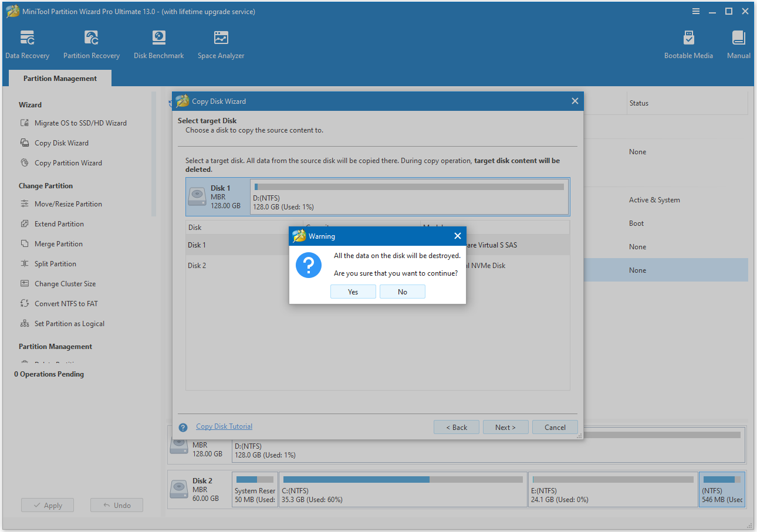Viewport: 757px width, 532px height.
Task: Choose Split Partition
Action: (x=59, y=263)
